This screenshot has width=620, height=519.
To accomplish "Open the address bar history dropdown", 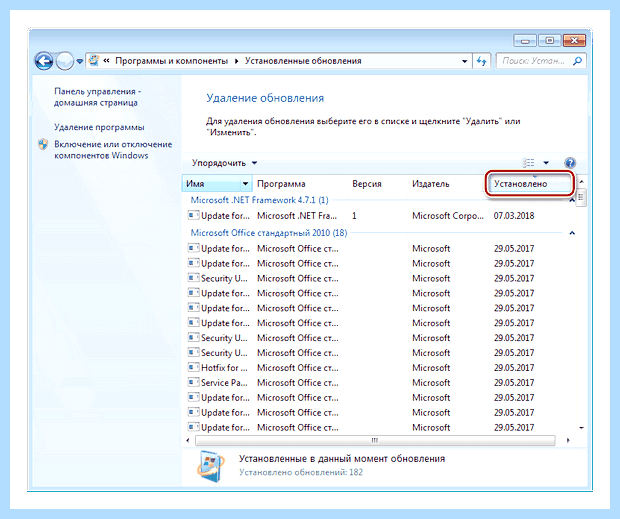I will pyautogui.click(x=465, y=61).
